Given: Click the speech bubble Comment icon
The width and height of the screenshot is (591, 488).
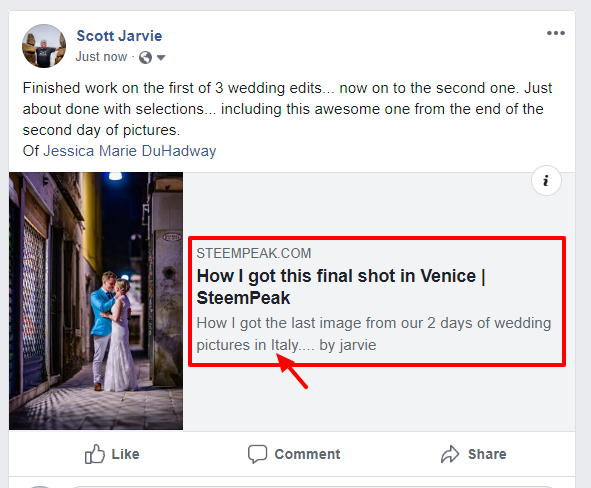Looking at the screenshot, I should [x=257, y=454].
